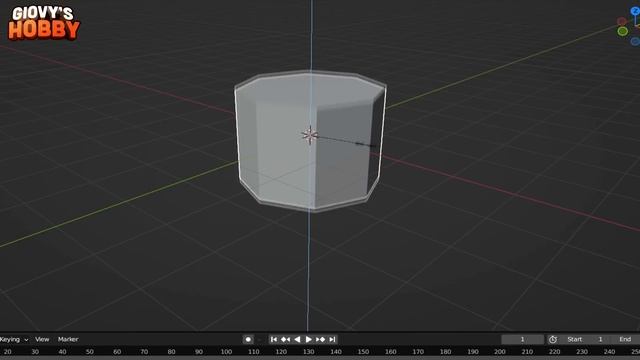
Task: Click frame 50 on the timeline ruler
Action: coord(90,351)
